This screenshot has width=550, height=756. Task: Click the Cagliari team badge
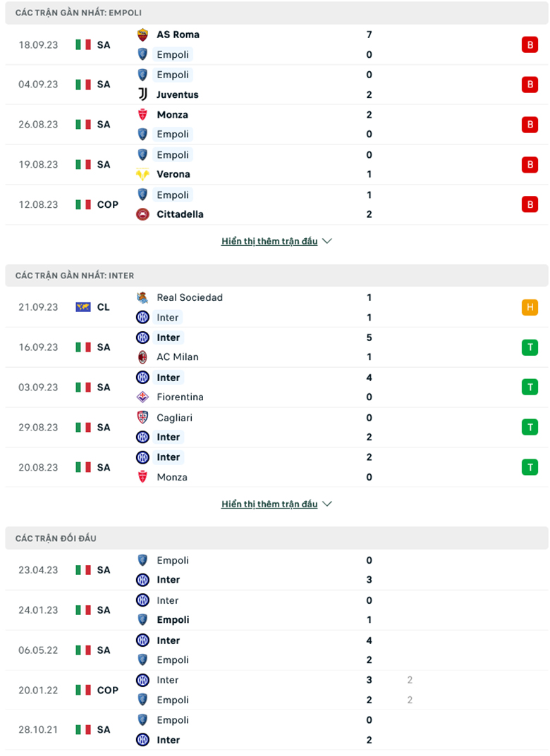[x=143, y=417]
